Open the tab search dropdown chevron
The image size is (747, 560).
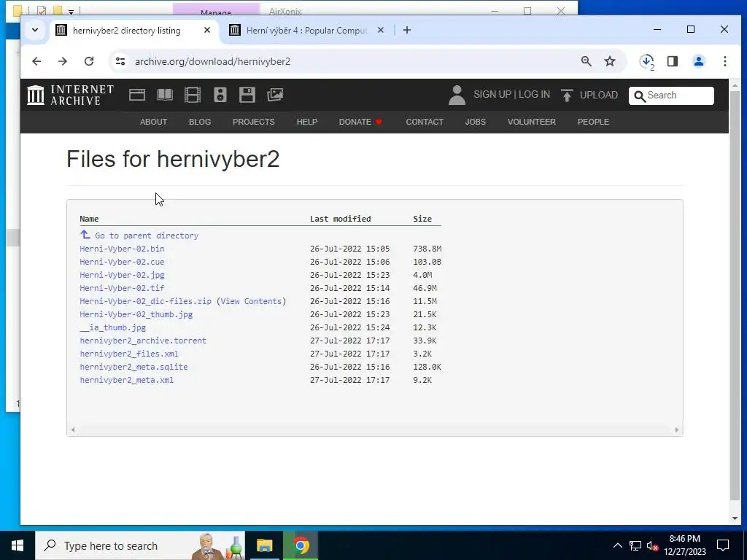click(35, 30)
